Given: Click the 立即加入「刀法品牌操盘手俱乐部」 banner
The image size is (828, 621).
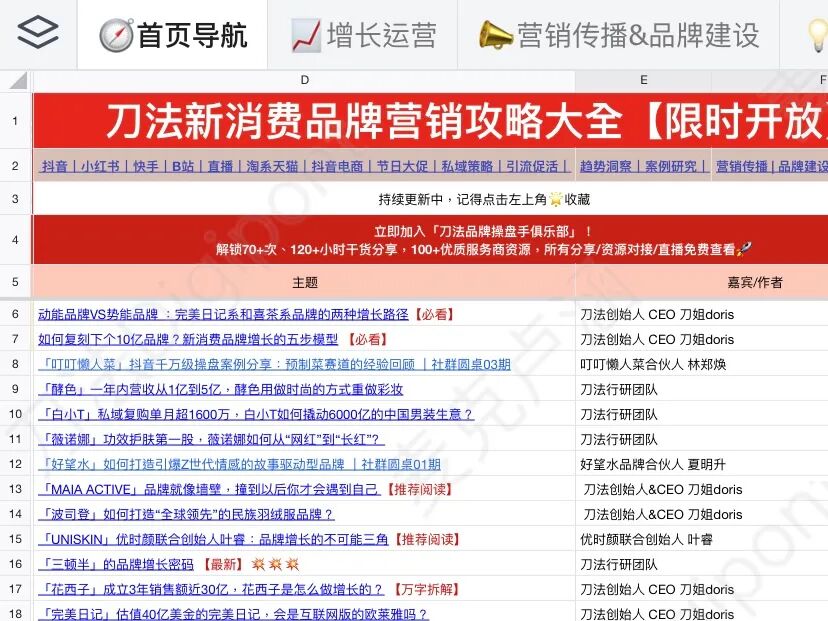Looking at the screenshot, I should coord(430,240).
